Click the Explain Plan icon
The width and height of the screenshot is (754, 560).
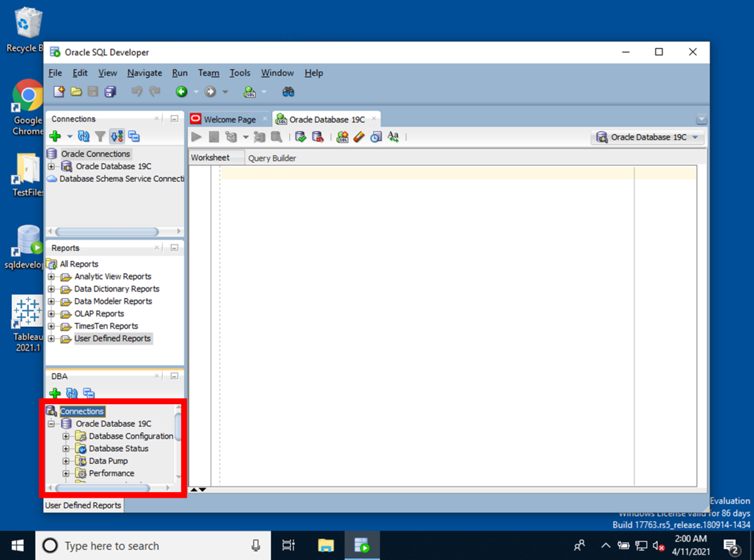coord(231,136)
